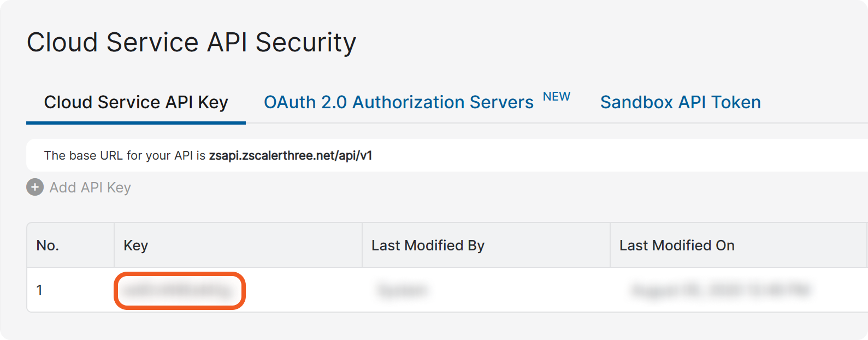Click the divider between Last Modified By and On headers

(610, 245)
